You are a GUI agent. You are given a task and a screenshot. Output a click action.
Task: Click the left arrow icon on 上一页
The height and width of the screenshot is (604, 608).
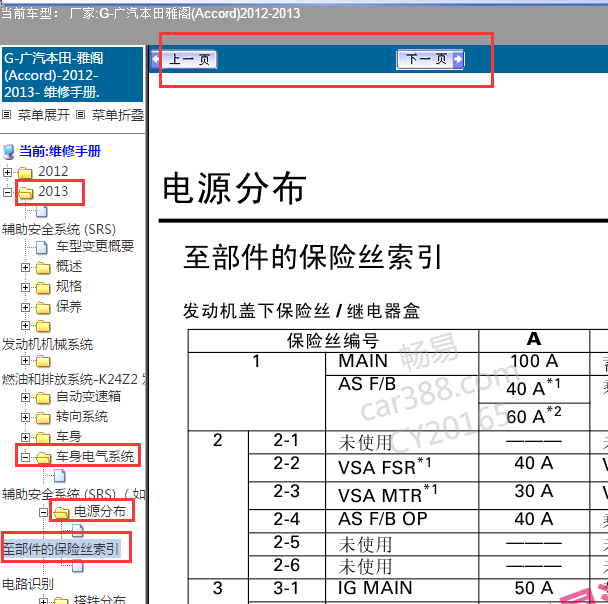pyautogui.click(x=156, y=59)
